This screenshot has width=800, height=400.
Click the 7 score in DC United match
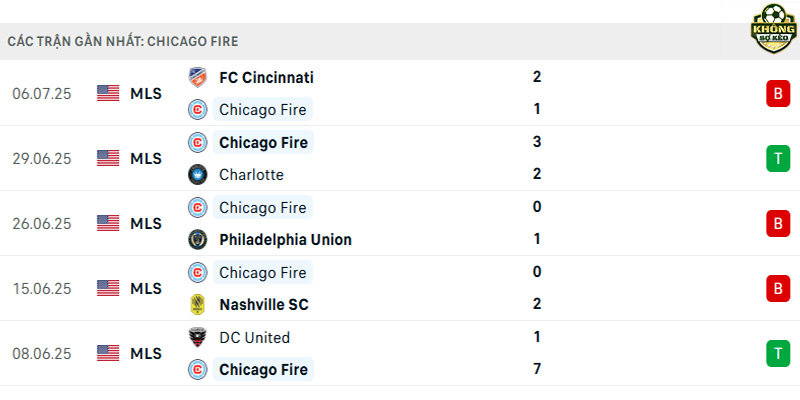[536, 368]
